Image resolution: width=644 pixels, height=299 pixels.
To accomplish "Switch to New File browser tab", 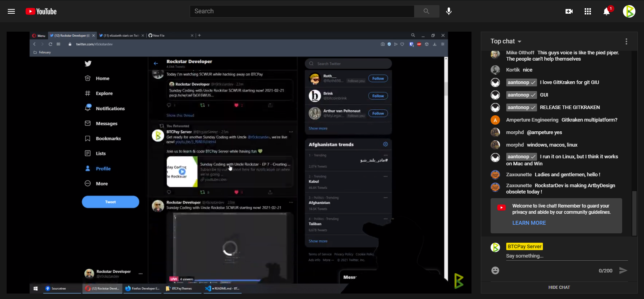I will 171,36.
